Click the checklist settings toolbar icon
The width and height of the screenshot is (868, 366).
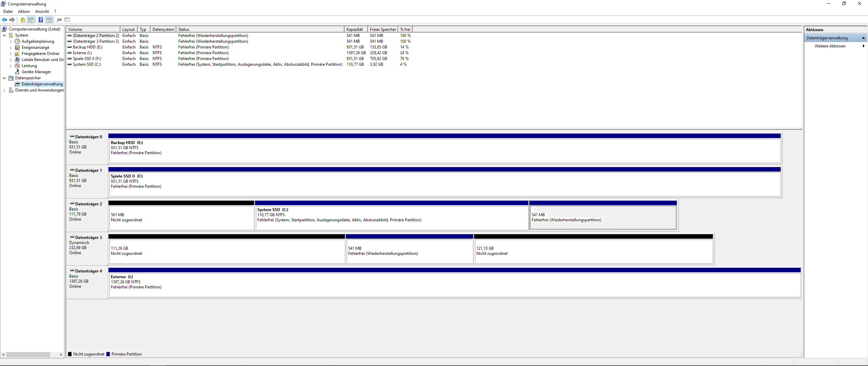click(x=67, y=20)
